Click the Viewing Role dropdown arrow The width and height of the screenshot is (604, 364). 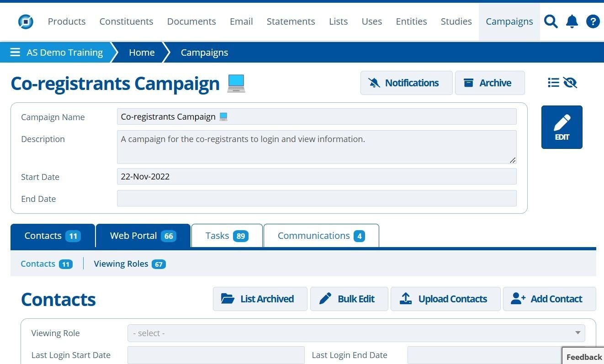(578, 333)
